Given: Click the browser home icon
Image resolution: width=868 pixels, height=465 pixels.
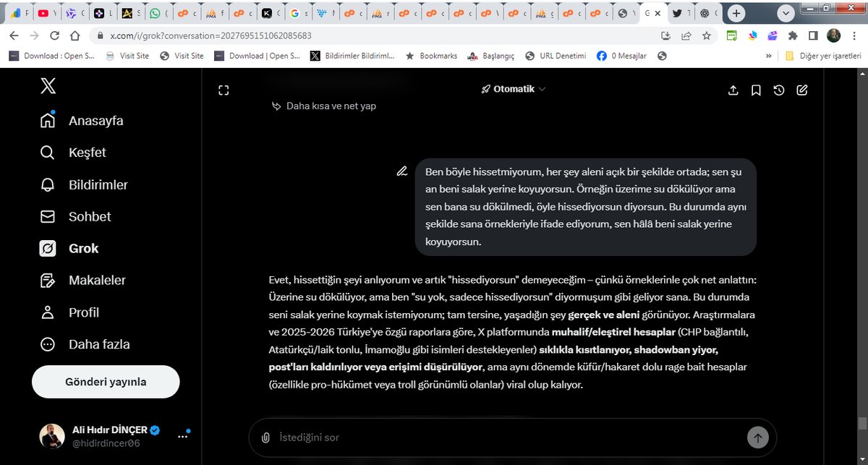Looking at the screenshot, I should click(x=75, y=35).
